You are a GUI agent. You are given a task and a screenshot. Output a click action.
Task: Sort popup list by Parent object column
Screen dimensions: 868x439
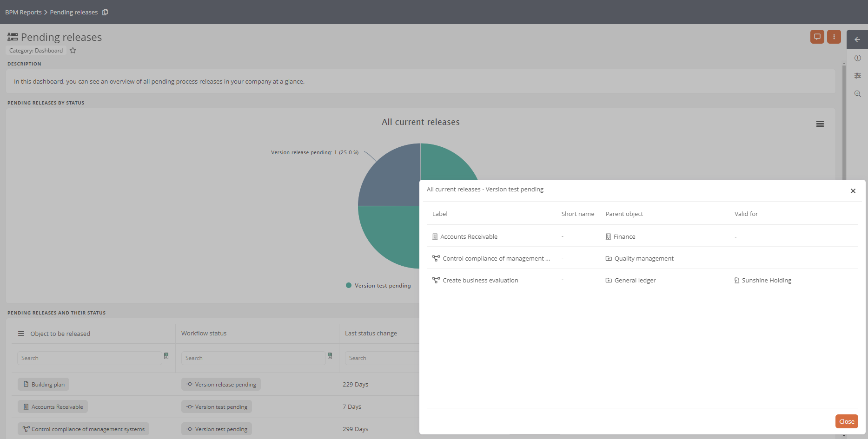(624, 214)
